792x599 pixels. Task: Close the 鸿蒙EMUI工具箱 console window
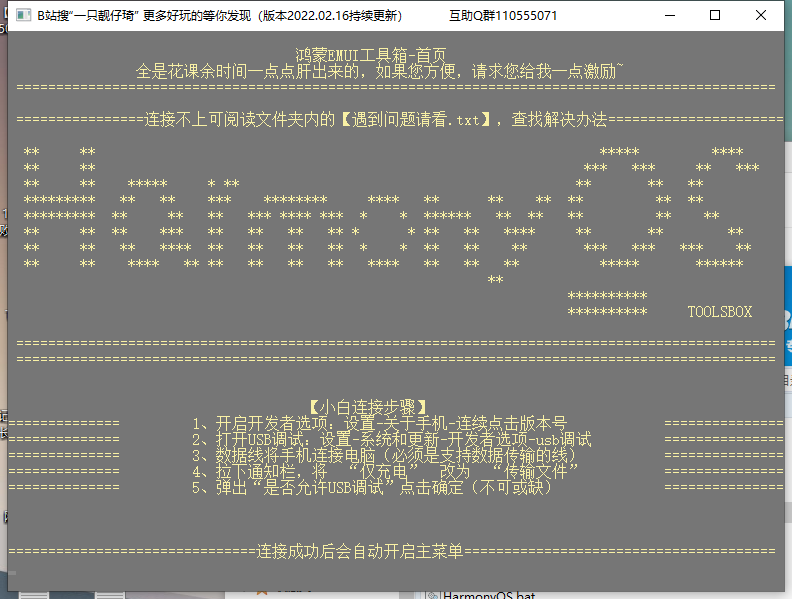pos(762,16)
